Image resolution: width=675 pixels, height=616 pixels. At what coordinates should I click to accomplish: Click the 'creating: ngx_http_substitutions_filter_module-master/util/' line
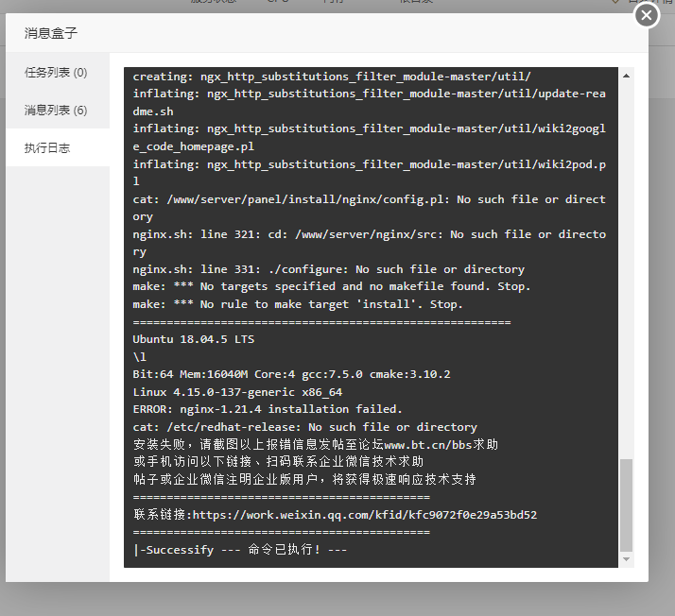[332, 77]
